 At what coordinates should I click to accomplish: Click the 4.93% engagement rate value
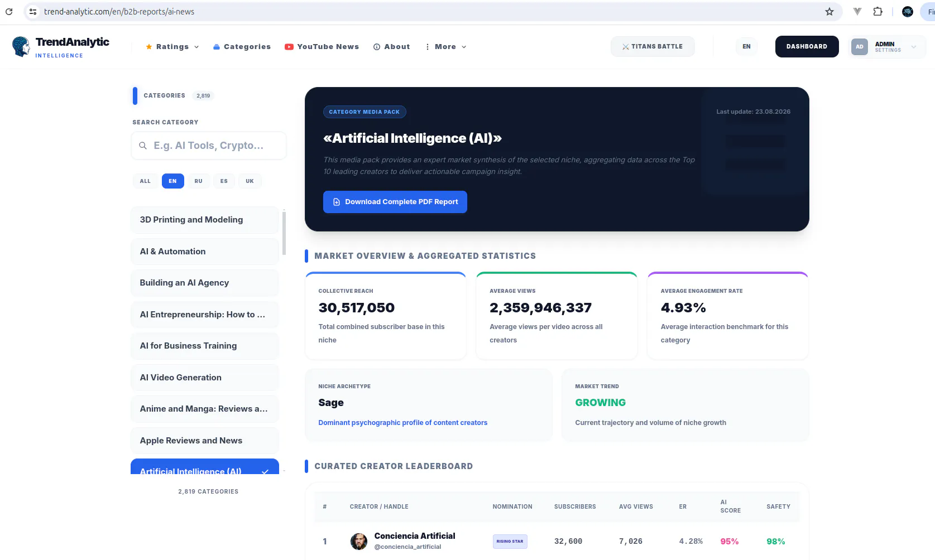pos(683,308)
